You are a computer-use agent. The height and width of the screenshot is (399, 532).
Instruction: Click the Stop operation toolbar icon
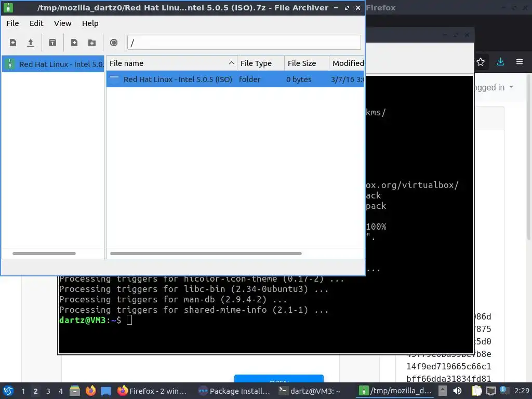click(x=114, y=43)
